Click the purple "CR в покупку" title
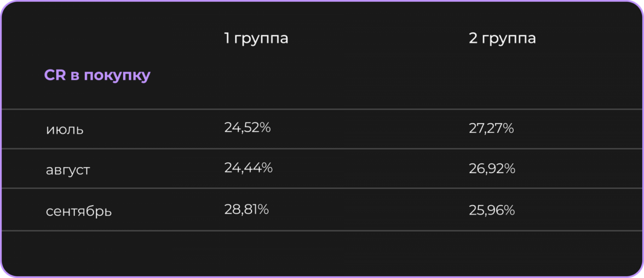Viewport: 644px width, 278px height. (x=97, y=76)
